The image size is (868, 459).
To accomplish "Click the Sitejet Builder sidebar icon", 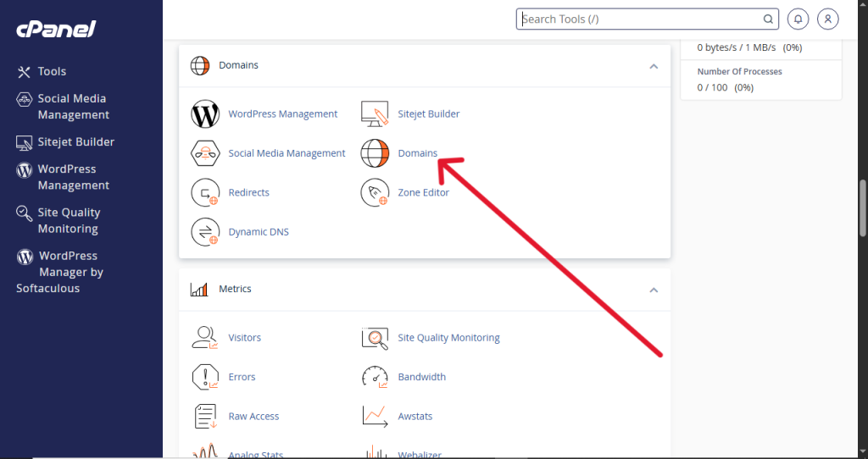I will (24, 142).
